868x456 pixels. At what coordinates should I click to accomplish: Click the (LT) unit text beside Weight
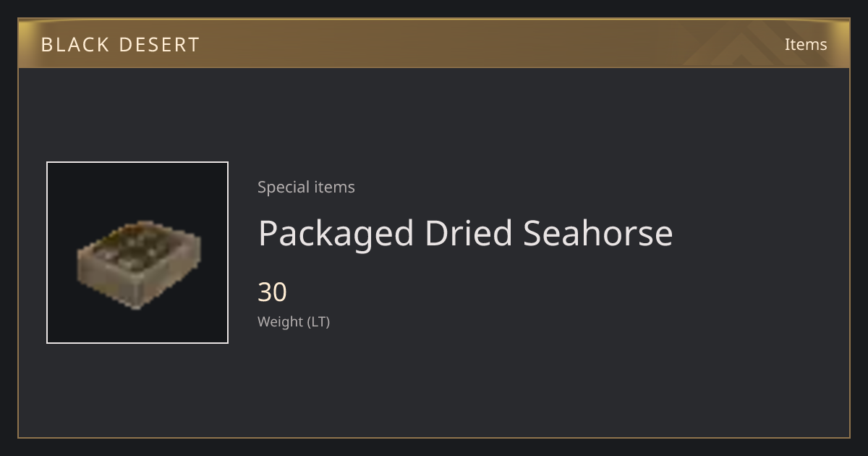(318, 321)
